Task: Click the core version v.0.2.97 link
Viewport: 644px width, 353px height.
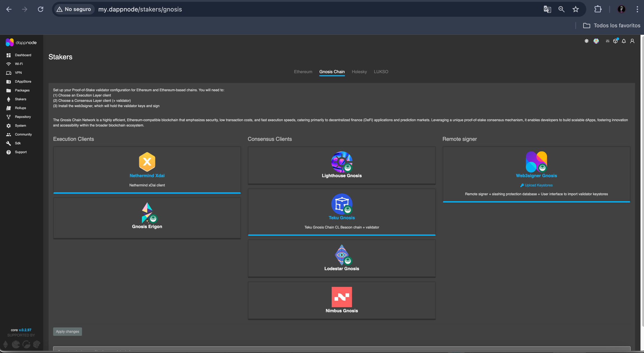Action: (25, 330)
